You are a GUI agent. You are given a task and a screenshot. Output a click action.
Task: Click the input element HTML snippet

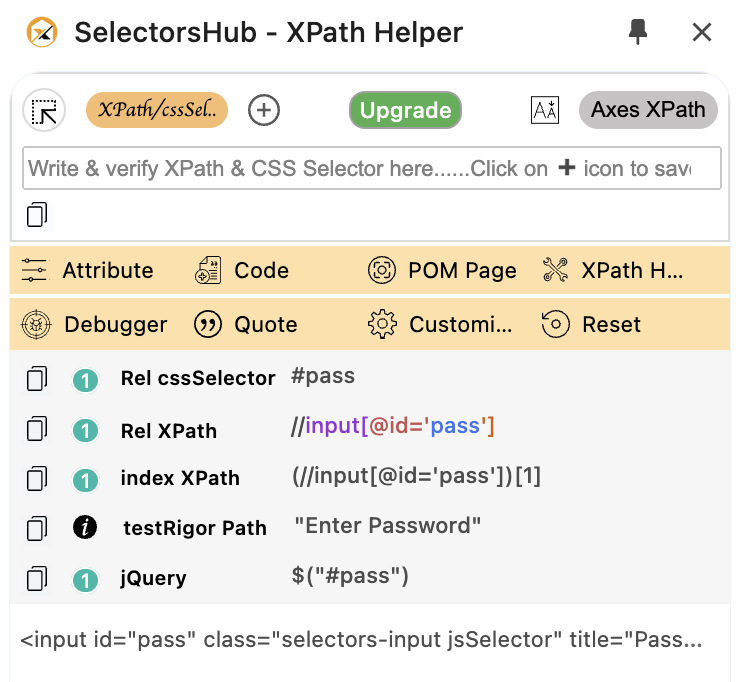(x=362, y=640)
